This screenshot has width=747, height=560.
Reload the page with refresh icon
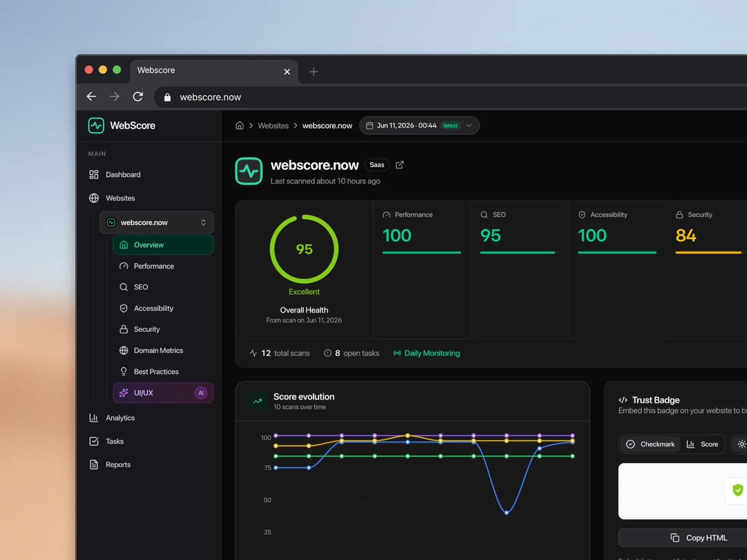pyautogui.click(x=138, y=96)
